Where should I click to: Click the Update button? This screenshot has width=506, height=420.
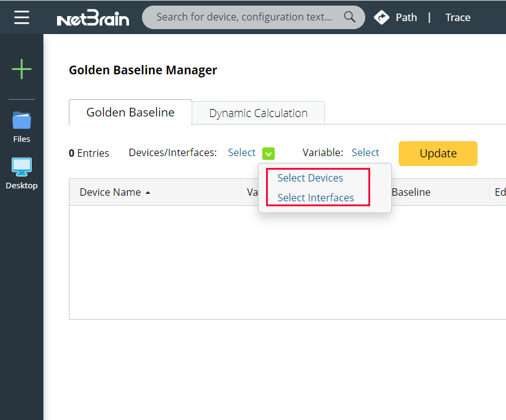point(438,153)
